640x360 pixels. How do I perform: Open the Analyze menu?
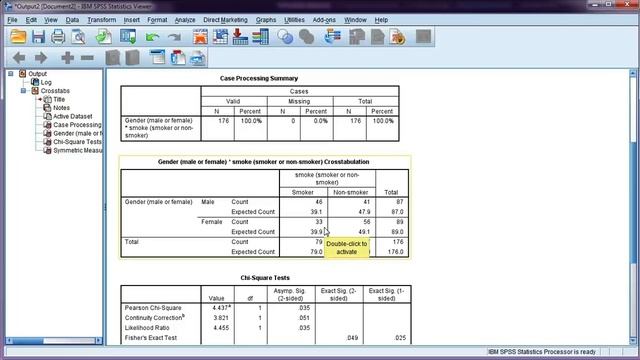click(x=185, y=20)
